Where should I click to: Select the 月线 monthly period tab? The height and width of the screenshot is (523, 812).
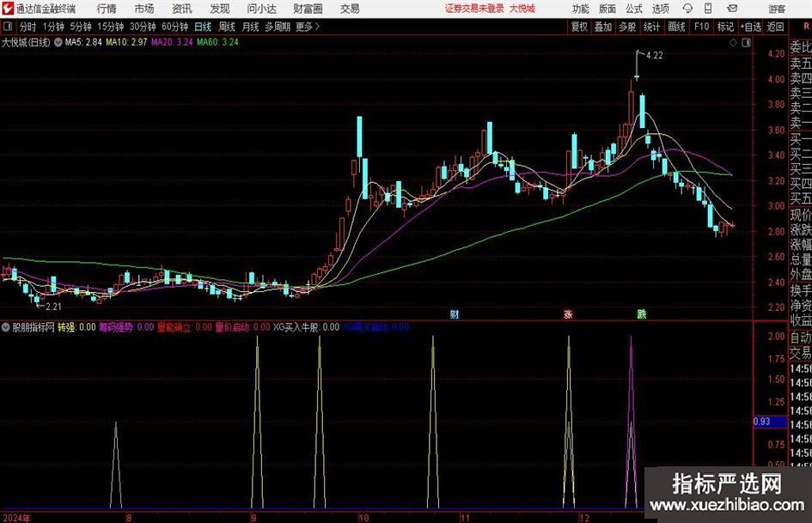[251, 27]
